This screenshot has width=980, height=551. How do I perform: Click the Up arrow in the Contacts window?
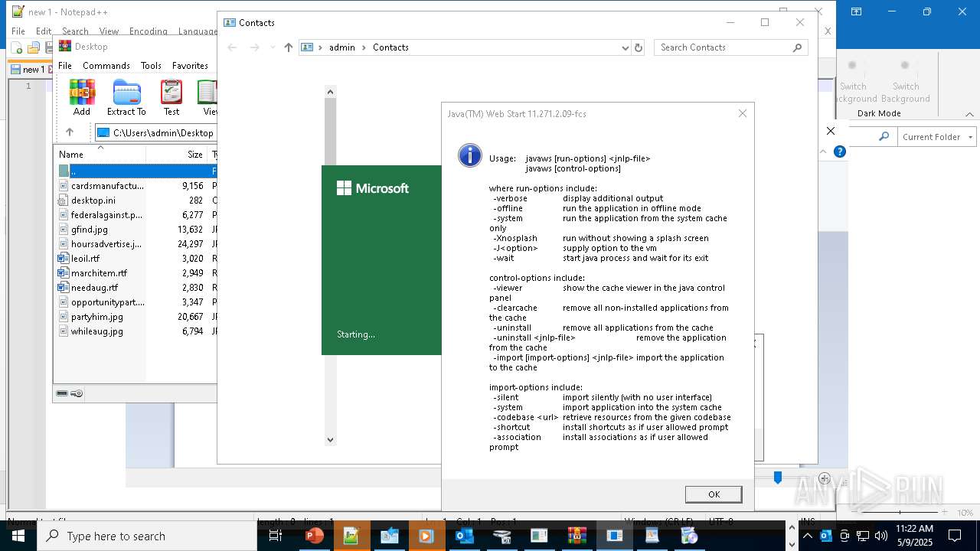click(288, 47)
